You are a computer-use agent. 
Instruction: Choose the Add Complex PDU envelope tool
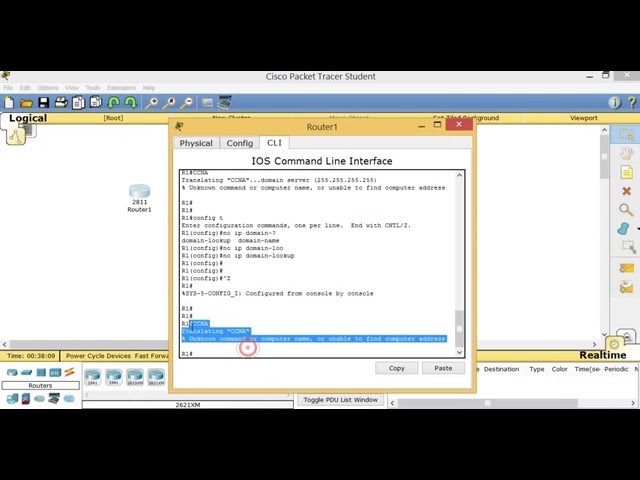(x=627, y=287)
